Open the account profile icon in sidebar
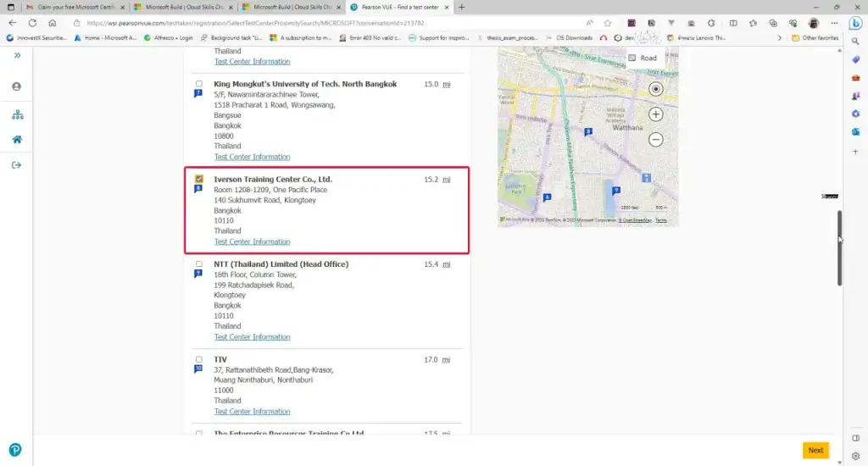 point(17,86)
